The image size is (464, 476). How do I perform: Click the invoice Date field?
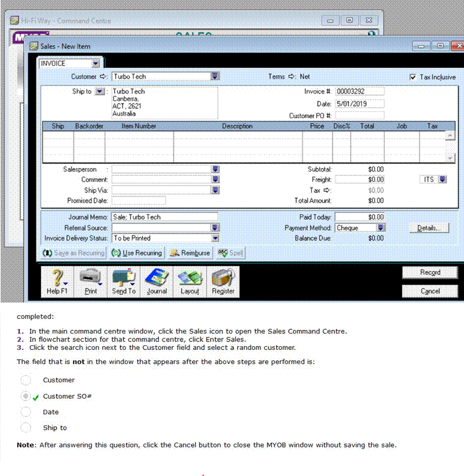tap(359, 104)
